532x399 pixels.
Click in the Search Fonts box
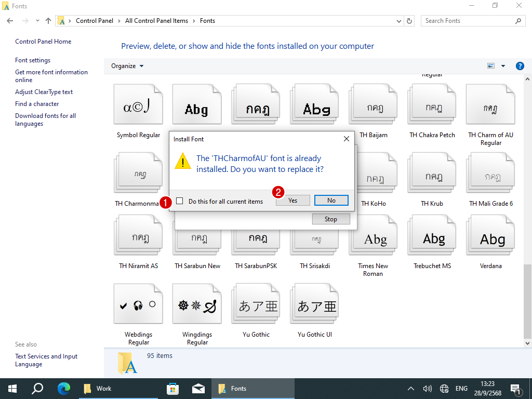[468, 21]
